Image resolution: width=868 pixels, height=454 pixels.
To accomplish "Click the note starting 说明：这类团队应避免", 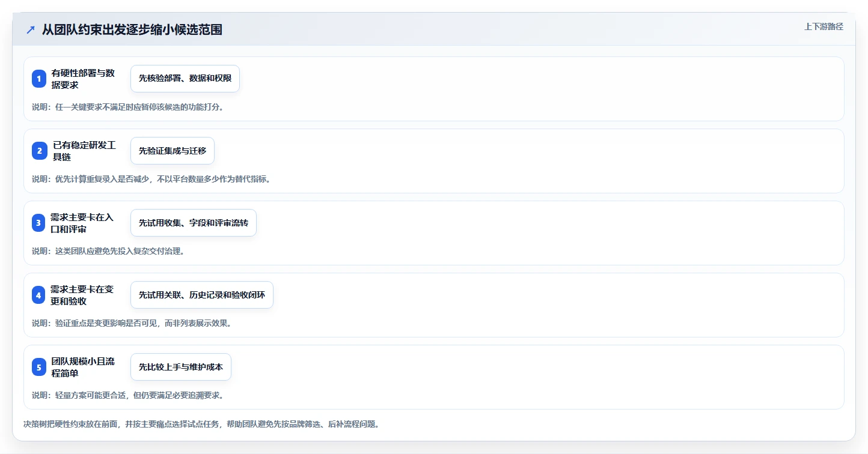I will pos(108,251).
